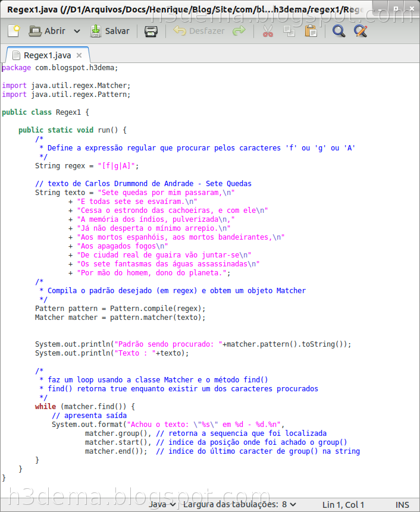
Task: Click the string "Por mão do homem, dono do planeta."
Action: (x=152, y=273)
